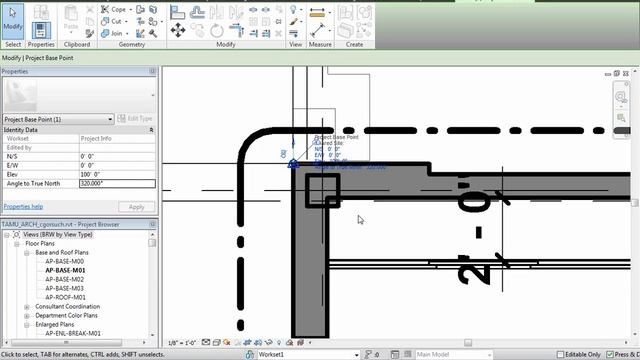Toggle the Properties palette ribbon button
The image size is (640, 360).
pyautogui.click(x=41, y=31)
